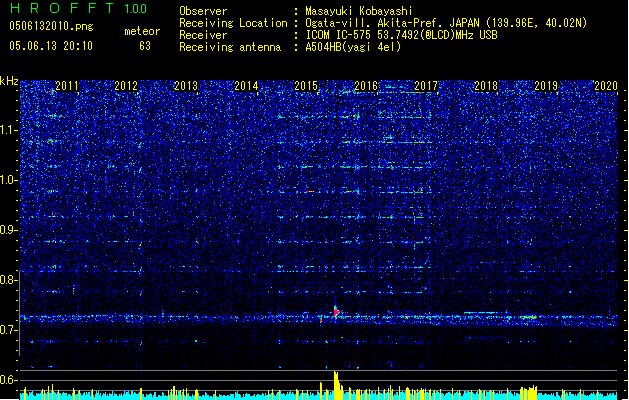Click the 2012 time axis label
This screenshot has width=629, height=400.
pyautogui.click(x=126, y=86)
